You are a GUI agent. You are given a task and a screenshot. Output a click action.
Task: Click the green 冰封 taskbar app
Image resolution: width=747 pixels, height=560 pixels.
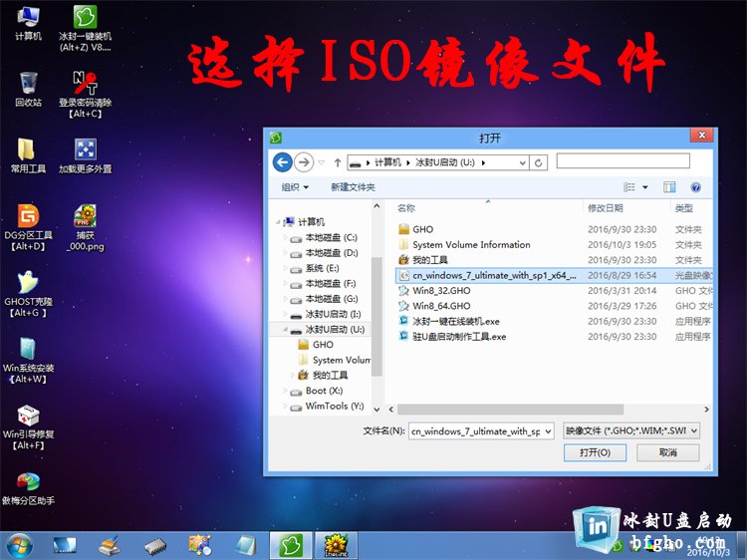point(291,545)
